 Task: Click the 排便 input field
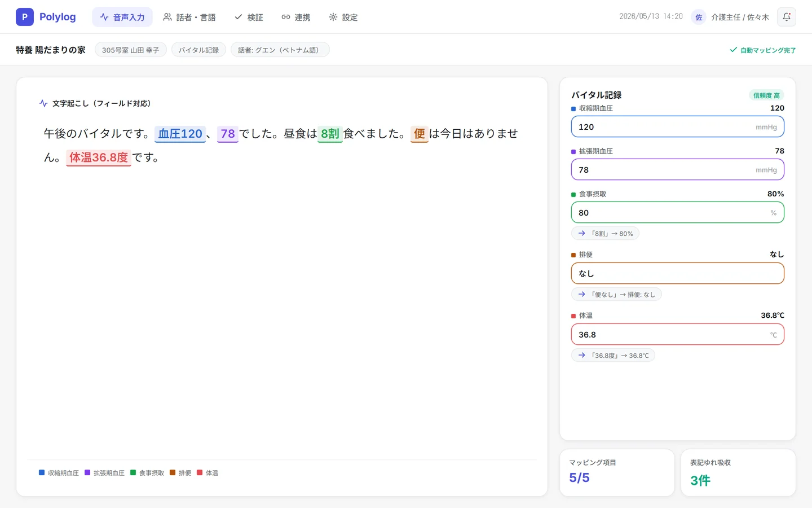pyautogui.click(x=678, y=273)
